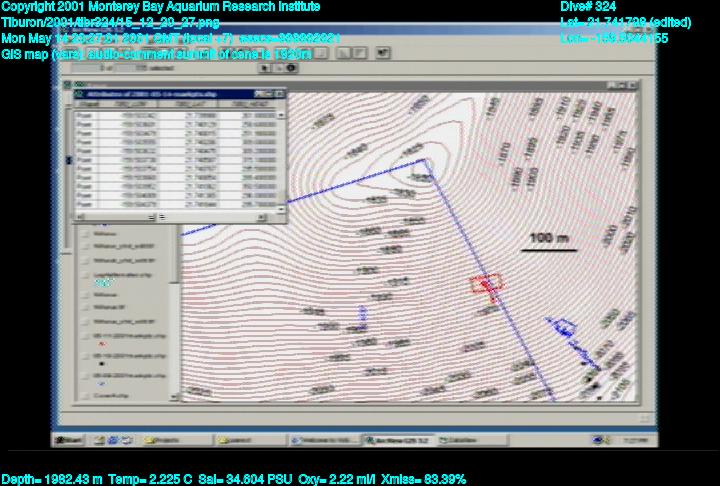This screenshot has height=486, width=720.
Task: Click the red rectangle marker on the map
Action: click(487, 284)
